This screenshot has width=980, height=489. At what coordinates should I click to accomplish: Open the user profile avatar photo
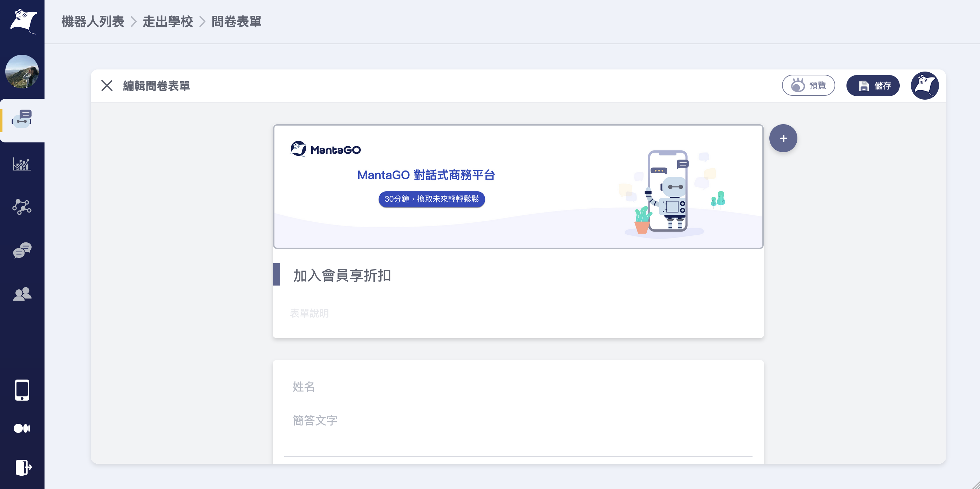[x=22, y=72]
